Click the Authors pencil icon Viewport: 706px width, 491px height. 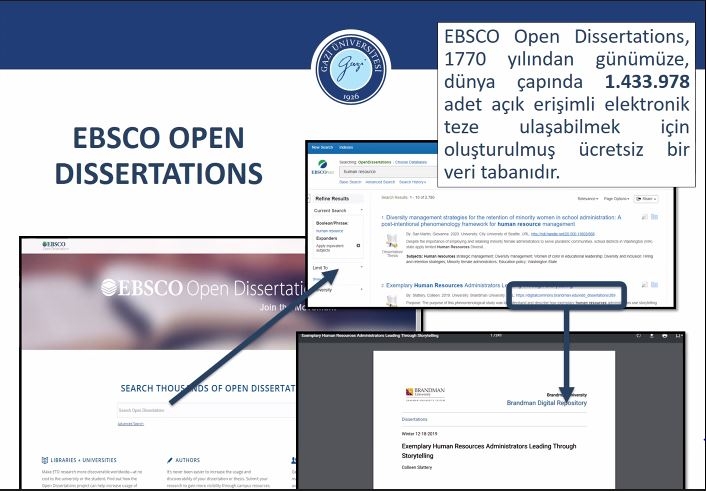pos(170,460)
